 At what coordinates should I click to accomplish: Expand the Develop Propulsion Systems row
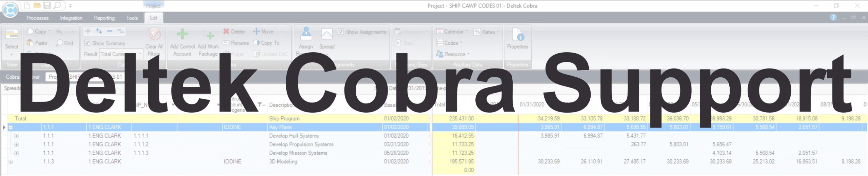tap(16, 144)
